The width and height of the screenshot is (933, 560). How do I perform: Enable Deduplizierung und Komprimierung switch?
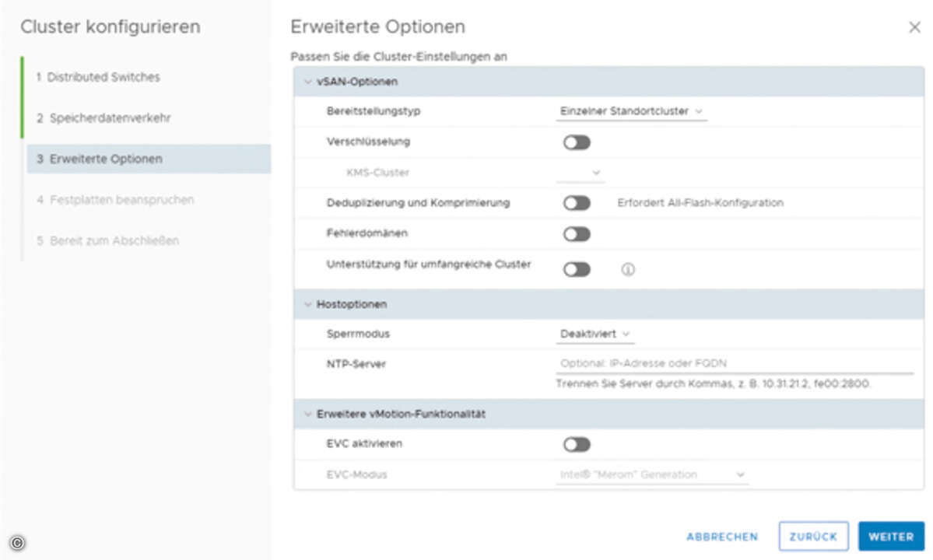pos(577,203)
